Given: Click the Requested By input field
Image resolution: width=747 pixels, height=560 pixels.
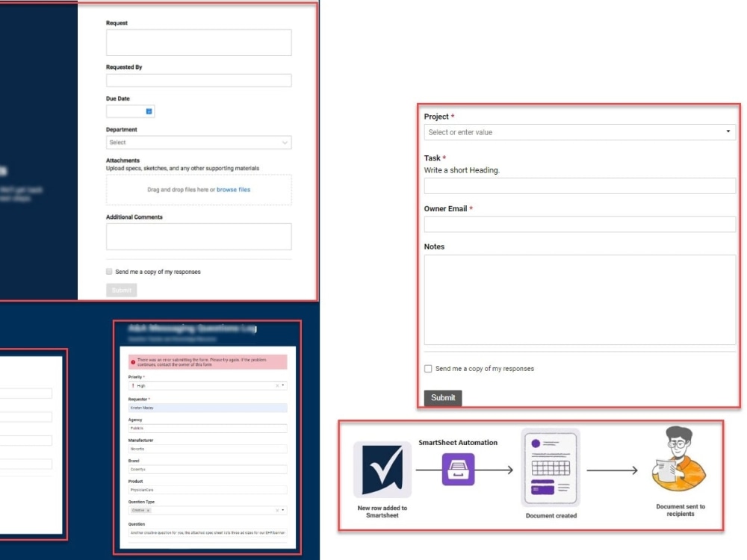Looking at the screenshot, I should click(x=199, y=80).
